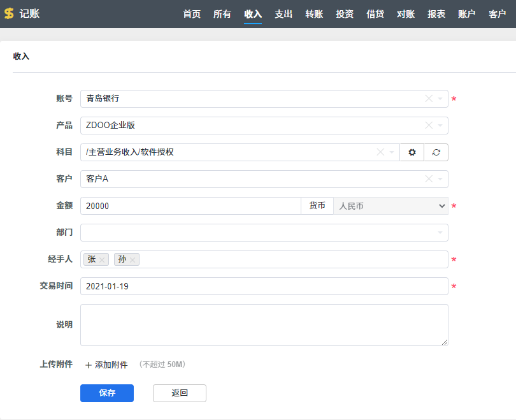Click the 返回 back button

[180, 393]
